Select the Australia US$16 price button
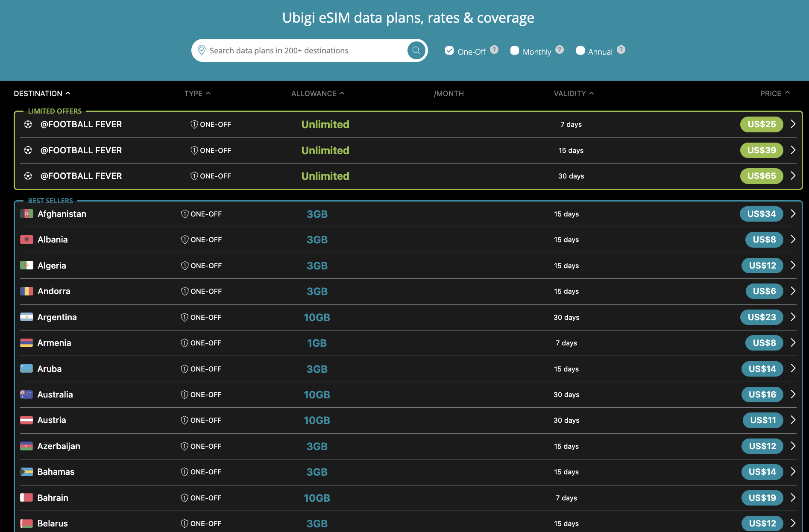 coord(762,395)
